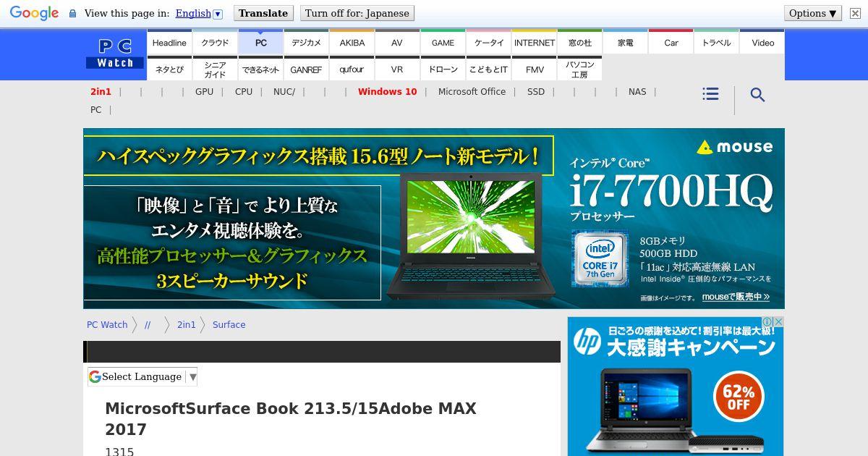Image resolution: width=868 pixels, height=456 pixels.
Task: Click the PC Watch breadcrumb link
Action: [107, 324]
